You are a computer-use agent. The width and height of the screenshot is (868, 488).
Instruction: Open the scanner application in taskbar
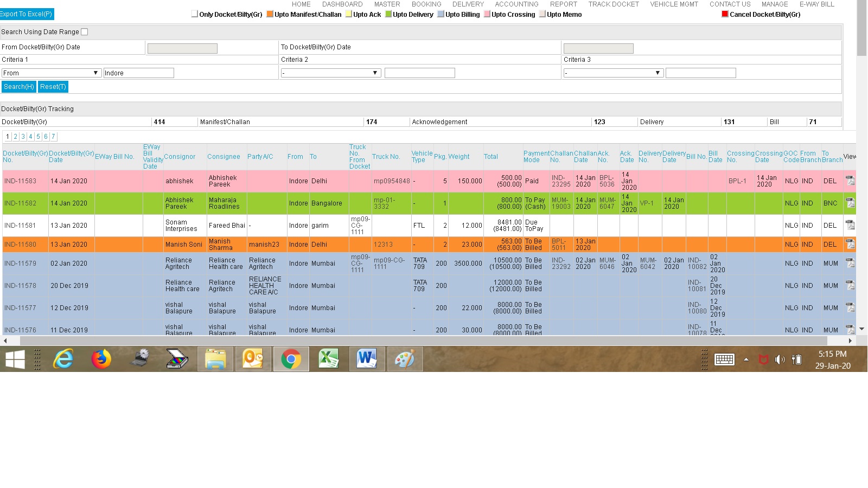(177, 359)
